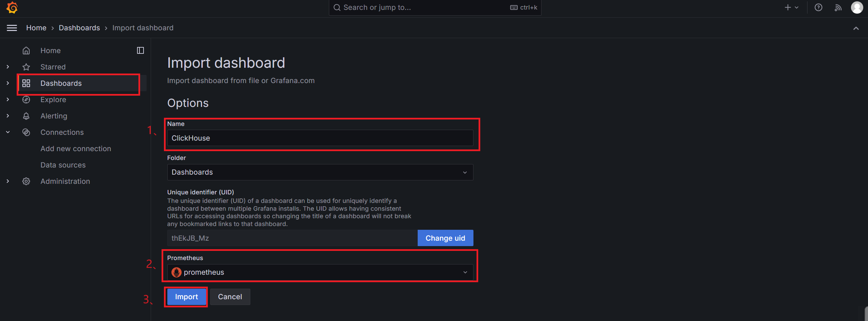Open Data sources in sidebar
The image size is (868, 321).
tap(63, 165)
